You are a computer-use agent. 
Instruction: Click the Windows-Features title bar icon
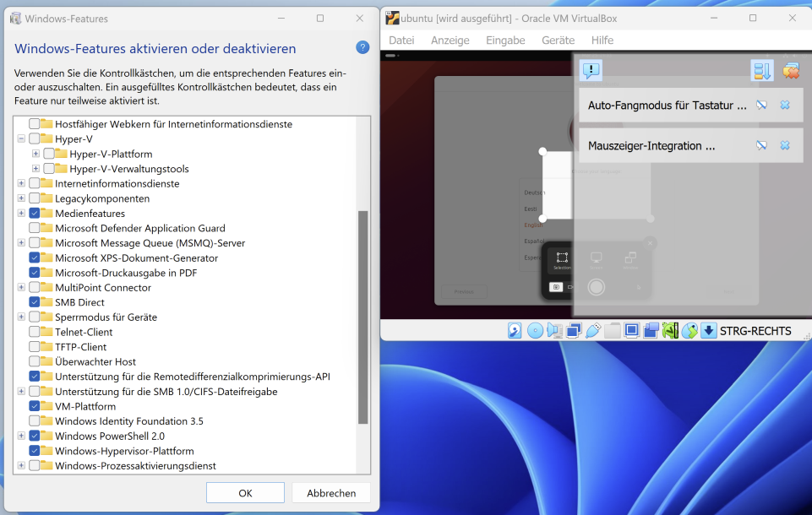tap(16, 19)
